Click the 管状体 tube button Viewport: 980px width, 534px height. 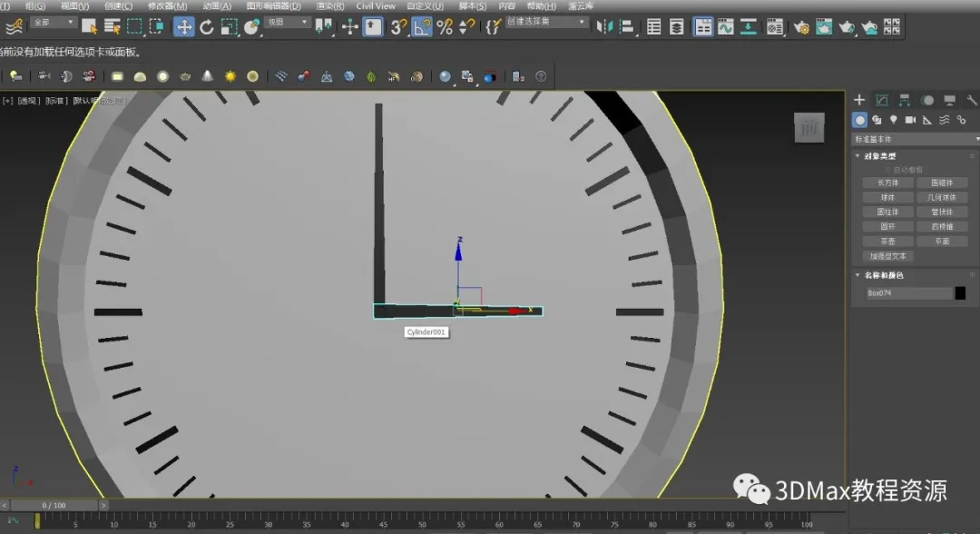[x=942, y=212]
